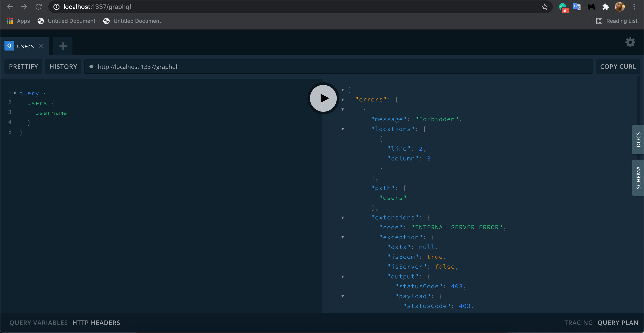The height and width of the screenshot is (333, 644).
Task: Close the users query tab
Action: (x=41, y=46)
